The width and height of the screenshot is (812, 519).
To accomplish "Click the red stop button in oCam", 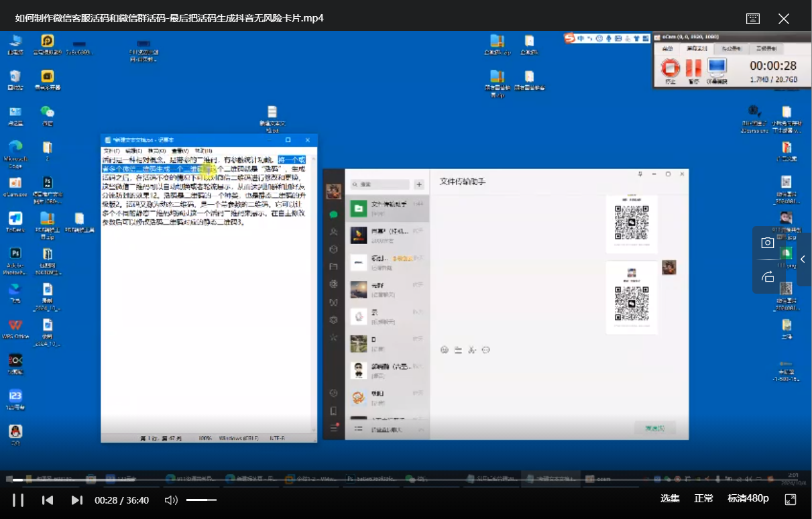I will [x=670, y=68].
